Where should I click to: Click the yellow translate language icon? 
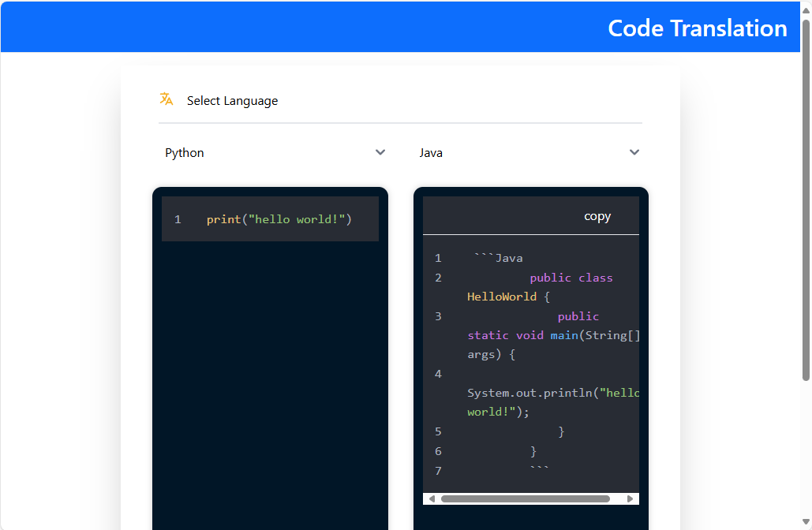pos(167,99)
